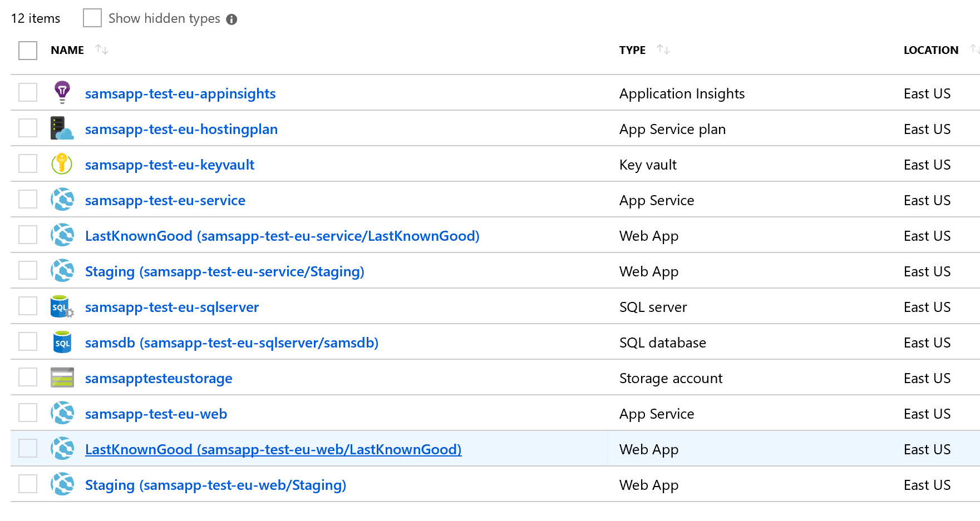Check the box for samsapp-test-eu-keyvault row
980x521 pixels.
pyautogui.click(x=28, y=164)
